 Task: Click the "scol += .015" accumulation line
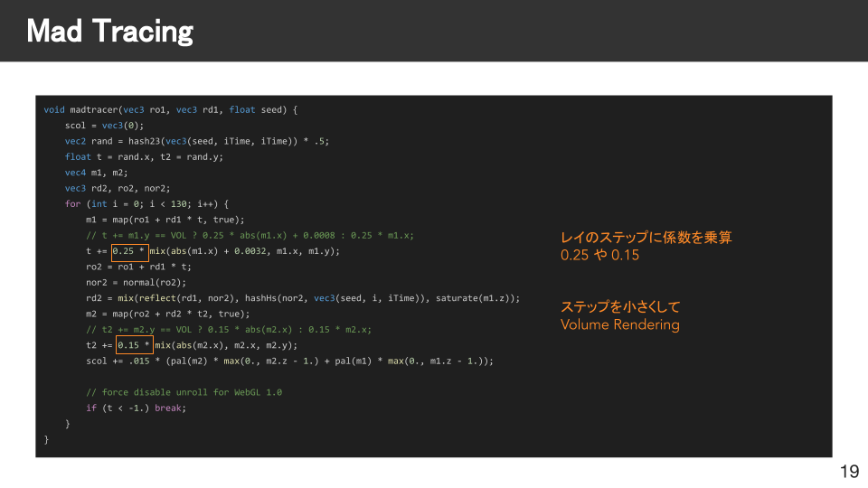pos(289,361)
